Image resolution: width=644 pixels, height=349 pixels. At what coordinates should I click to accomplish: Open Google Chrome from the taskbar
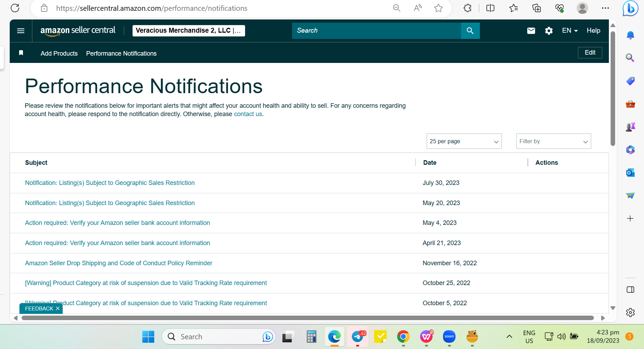403,336
